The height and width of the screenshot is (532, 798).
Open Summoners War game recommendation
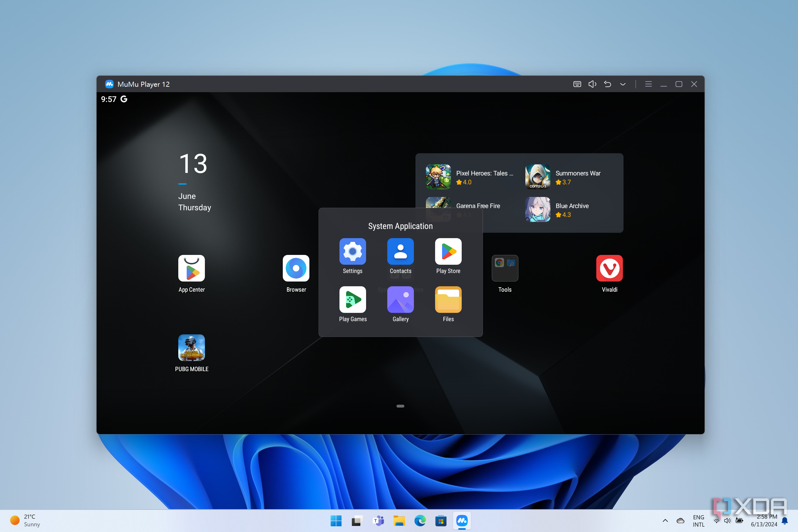click(x=563, y=177)
